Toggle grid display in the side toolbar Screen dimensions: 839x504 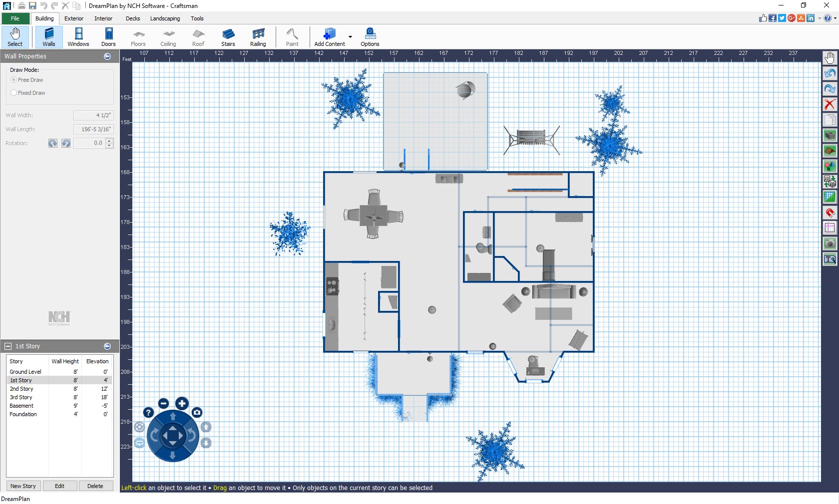(830, 197)
